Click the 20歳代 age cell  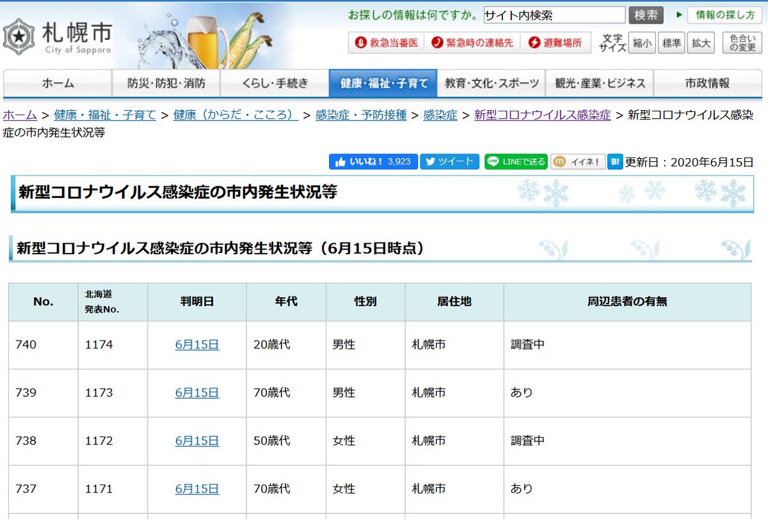coord(286,344)
